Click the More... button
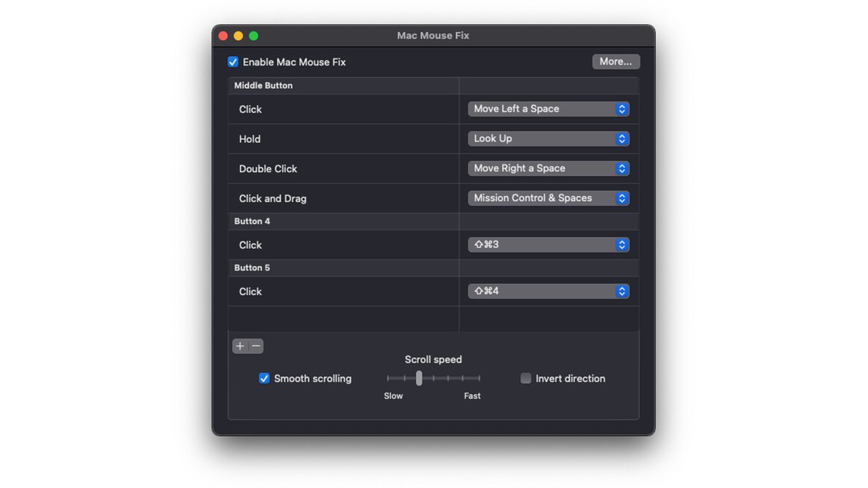Image resolution: width=868 pixels, height=488 pixels. (616, 61)
